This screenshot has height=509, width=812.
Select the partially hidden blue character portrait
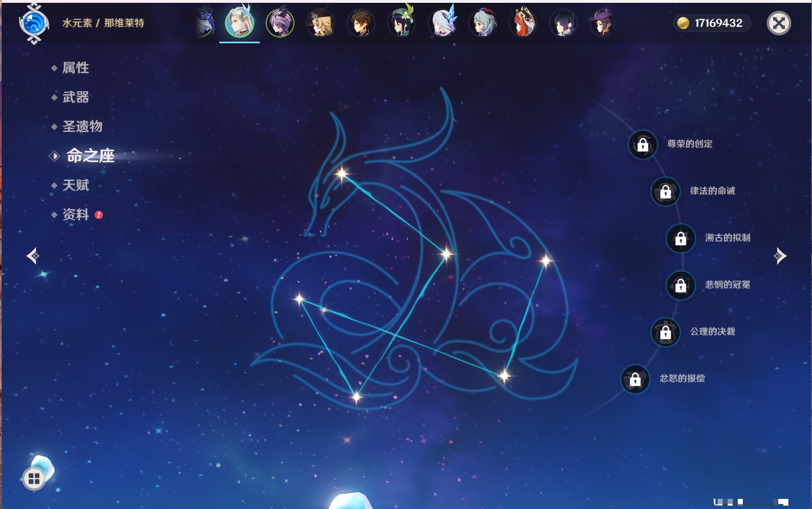click(x=205, y=23)
